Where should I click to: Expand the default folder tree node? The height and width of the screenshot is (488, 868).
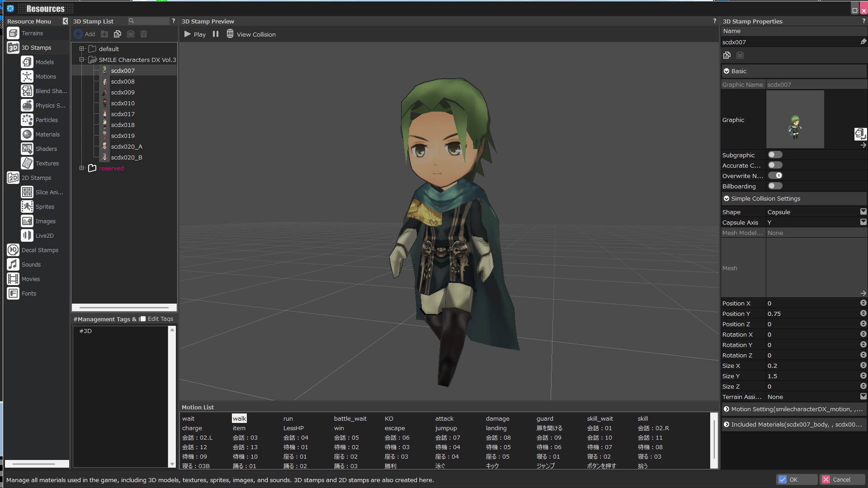click(82, 49)
